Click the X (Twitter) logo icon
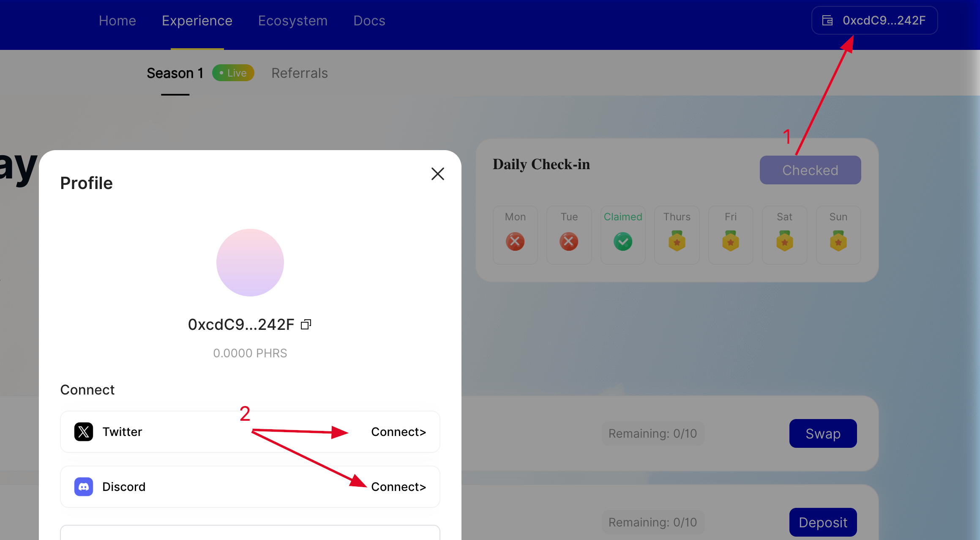Viewport: 980px width, 540px height. click(84, 432)
